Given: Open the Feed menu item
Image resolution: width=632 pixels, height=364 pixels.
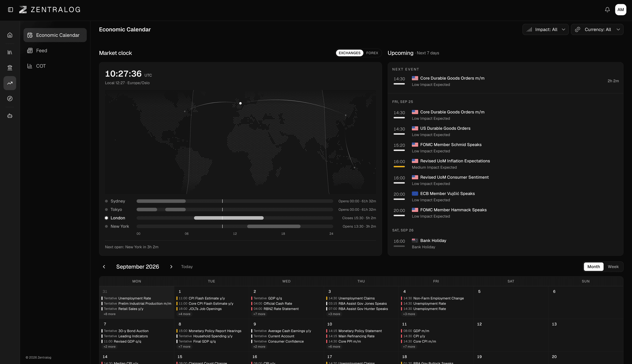Looking at the screenshot, I should (x=55, y=50).
